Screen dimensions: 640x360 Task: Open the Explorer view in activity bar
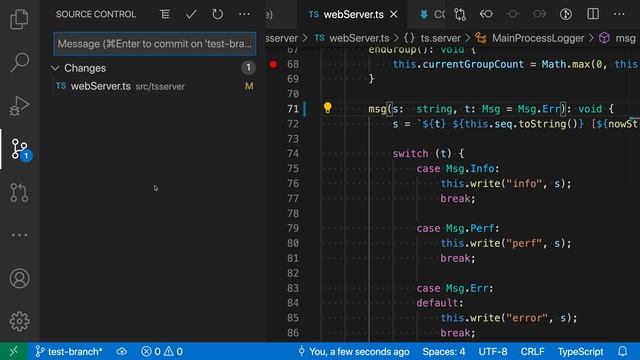coord(19,19)
